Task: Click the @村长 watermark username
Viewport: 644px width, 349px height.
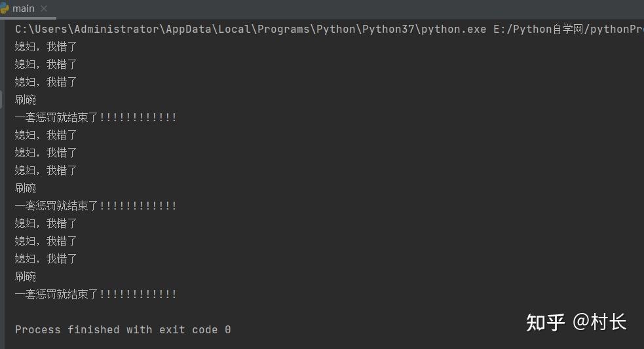Action: [x=599, y=322]
